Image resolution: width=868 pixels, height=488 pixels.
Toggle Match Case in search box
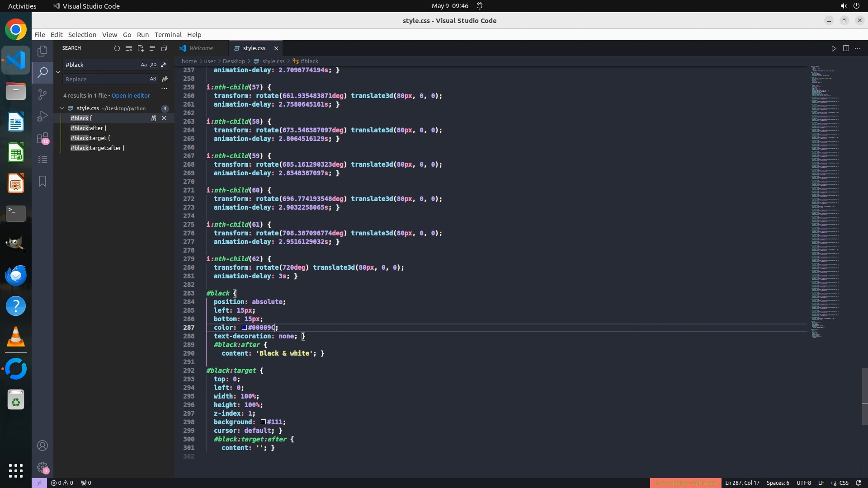pyautogui.click(x=144, y=65)
